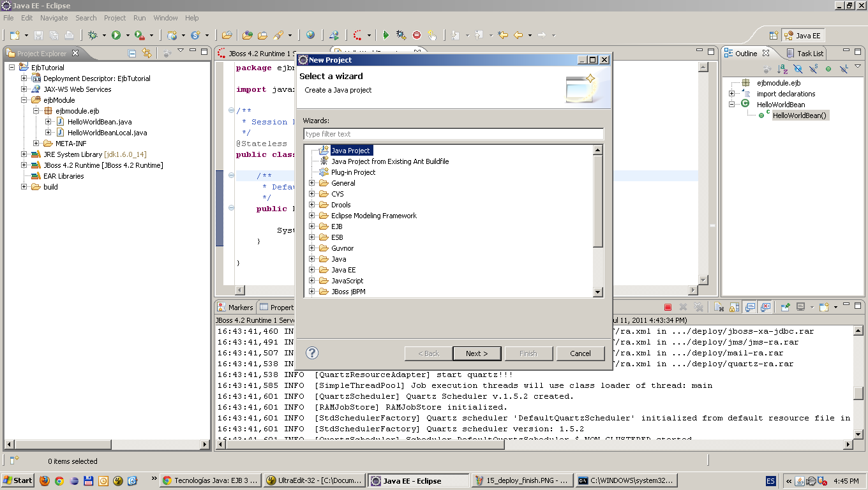Screen dimensions: 868x490
Task: Expand the Java EE wizard category
Action: (312, 269)
